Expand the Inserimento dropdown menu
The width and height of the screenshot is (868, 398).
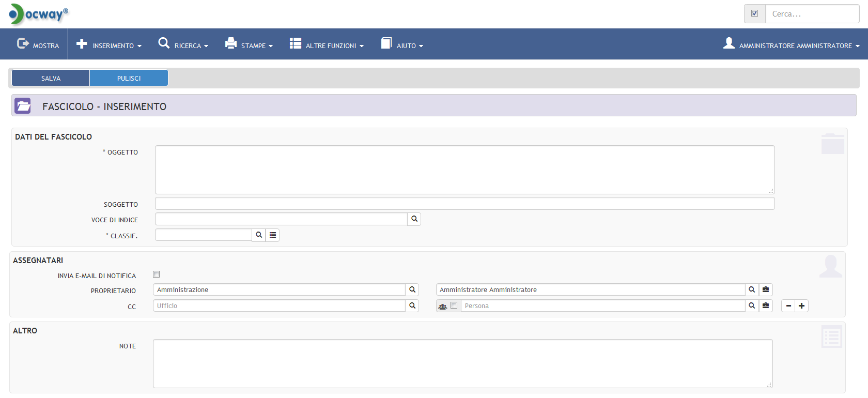[109, 45]
